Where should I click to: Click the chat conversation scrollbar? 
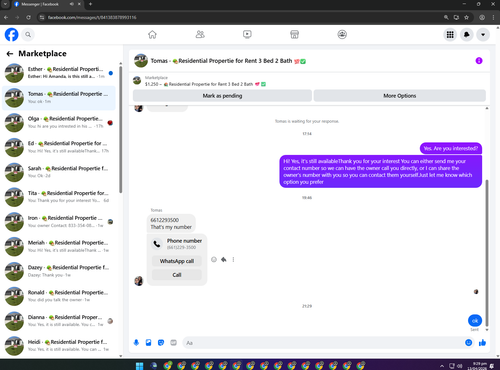(x=487, y=253)
